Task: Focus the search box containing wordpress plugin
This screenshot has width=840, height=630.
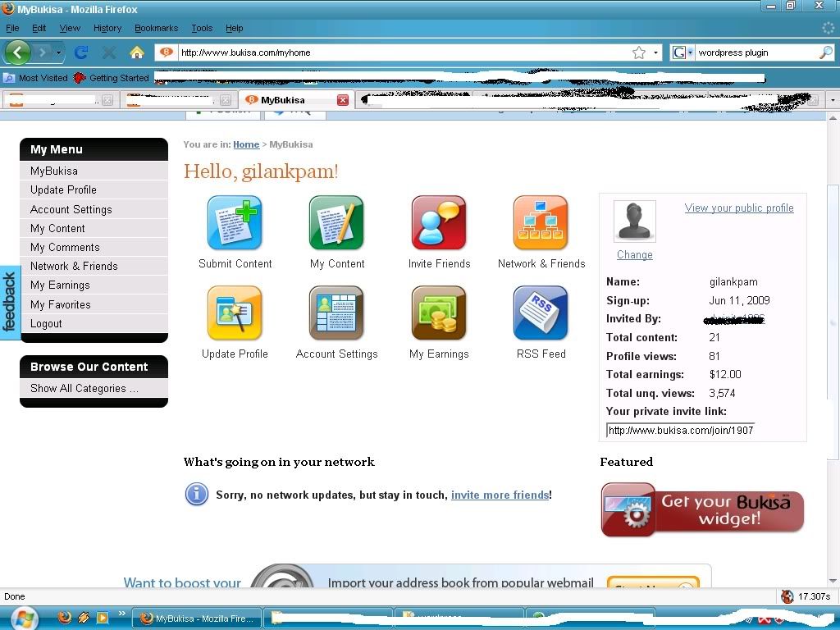Action: [756, 52]
